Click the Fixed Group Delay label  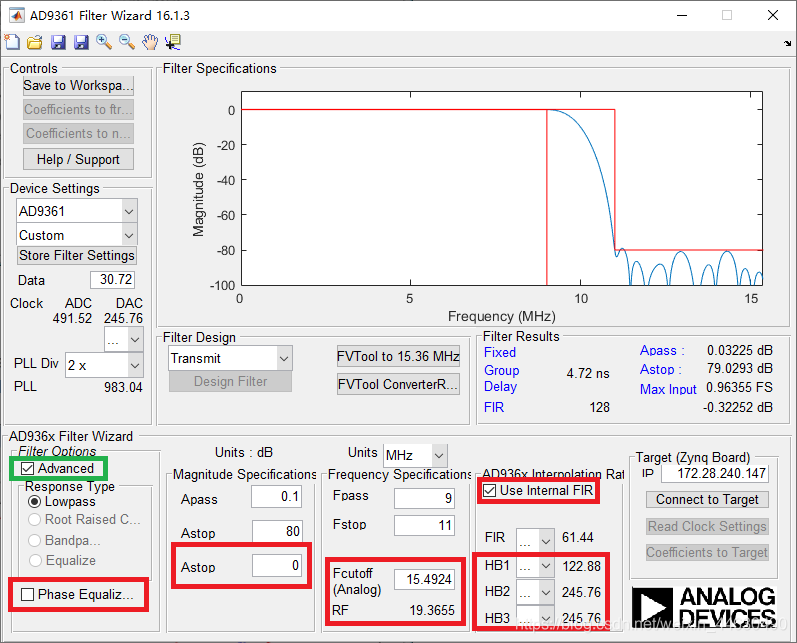click(501, 370)
